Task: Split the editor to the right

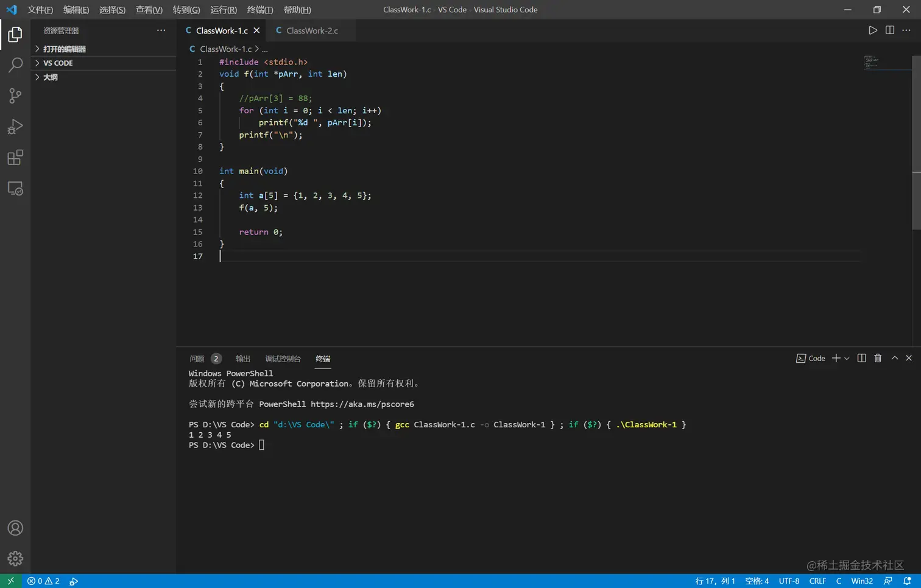Action: click(889, 30)
